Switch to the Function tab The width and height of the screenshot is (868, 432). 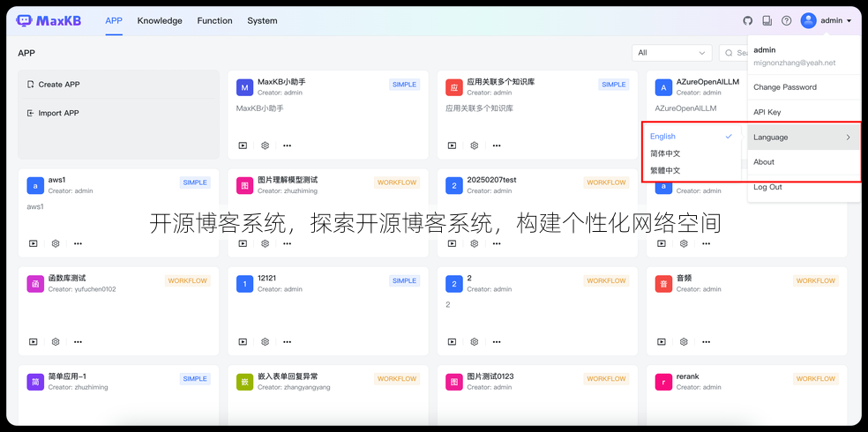coord(214,21)
